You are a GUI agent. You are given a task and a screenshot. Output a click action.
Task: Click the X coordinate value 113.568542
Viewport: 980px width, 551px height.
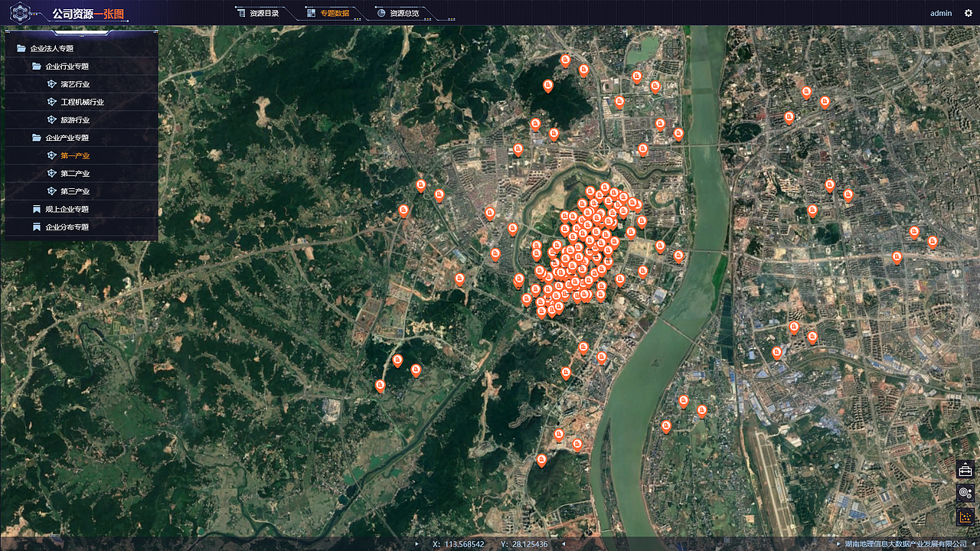[x=464, y=544]
